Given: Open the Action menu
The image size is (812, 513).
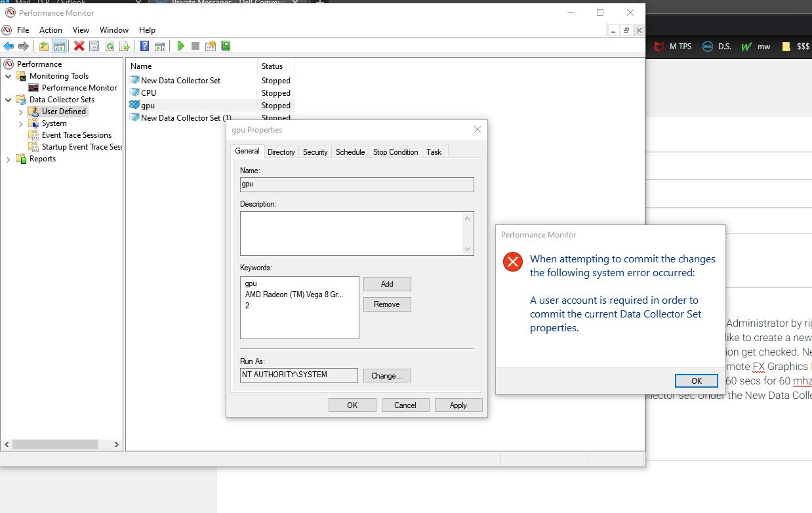Looking at the screenshot, I should [51, 30].
